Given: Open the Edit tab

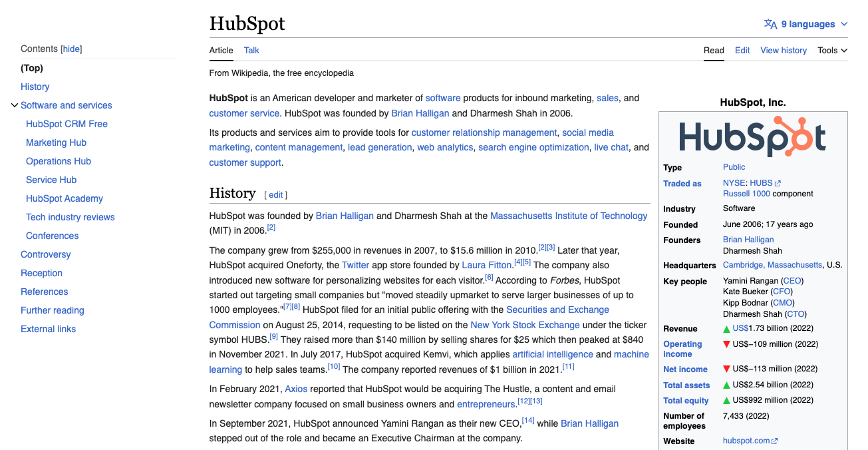Looking at the screenshot, I should pyautogui.click(x=742, y=50).
